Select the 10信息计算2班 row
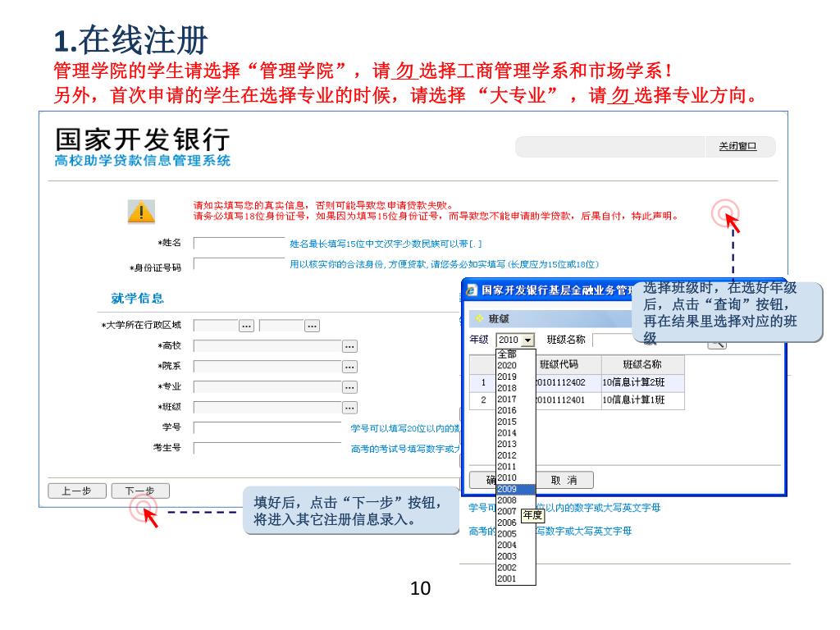Viewport: 840px width, 630px height. [577, 382]
